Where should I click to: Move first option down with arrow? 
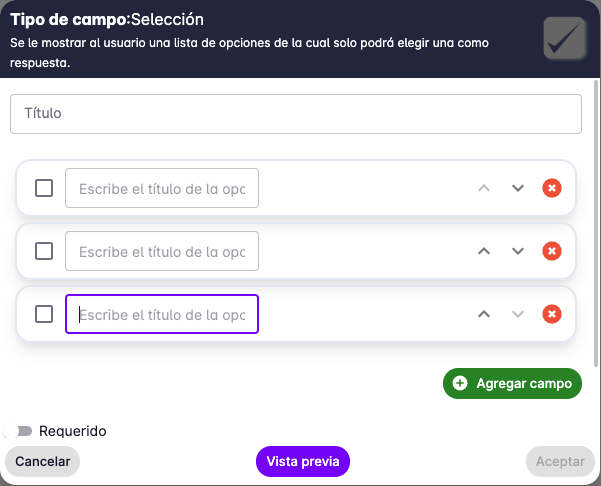coord(518,188)
